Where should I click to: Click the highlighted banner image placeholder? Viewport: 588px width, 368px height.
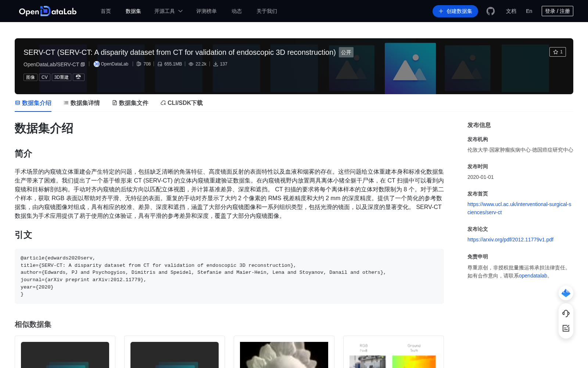410,68
